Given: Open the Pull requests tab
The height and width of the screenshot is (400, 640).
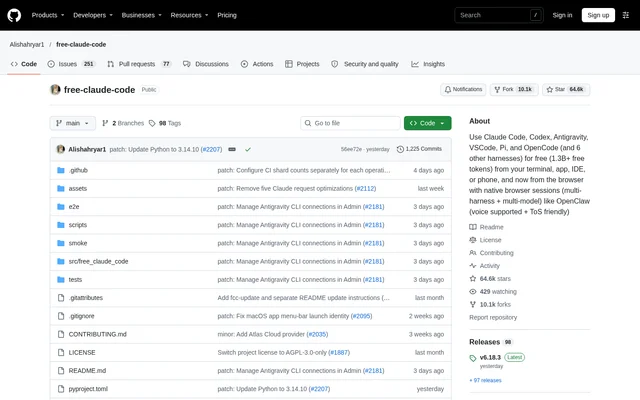Looking at the screenshot, I should pos(139,64).
